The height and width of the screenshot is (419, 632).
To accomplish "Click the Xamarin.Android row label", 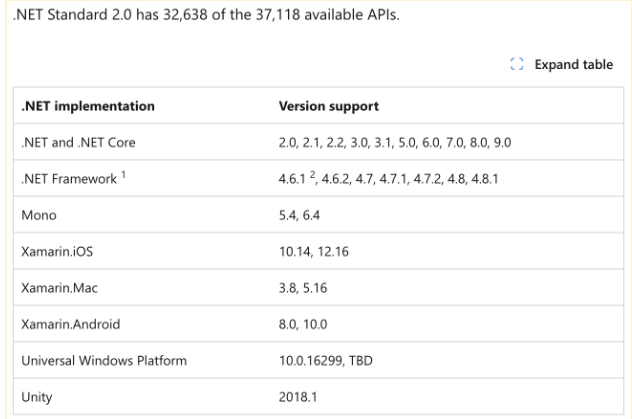I will tap(71, 324).
